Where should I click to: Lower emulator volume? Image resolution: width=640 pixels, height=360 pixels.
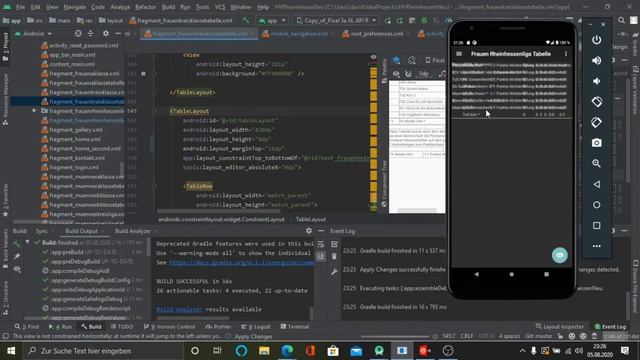point(596,81)
